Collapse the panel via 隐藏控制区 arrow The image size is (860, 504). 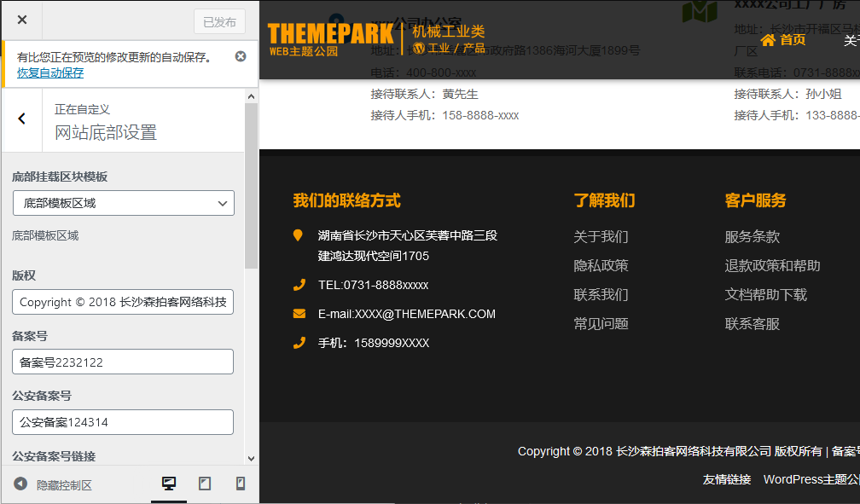(20, 483)
